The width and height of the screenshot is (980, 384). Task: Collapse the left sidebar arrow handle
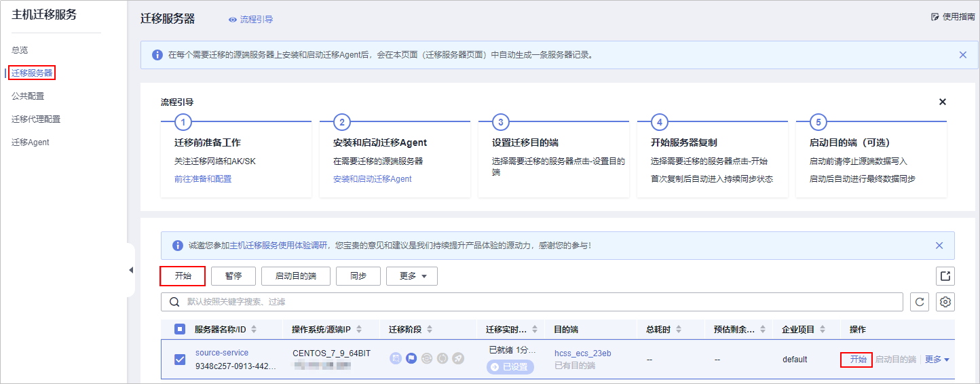pos(131,270)
